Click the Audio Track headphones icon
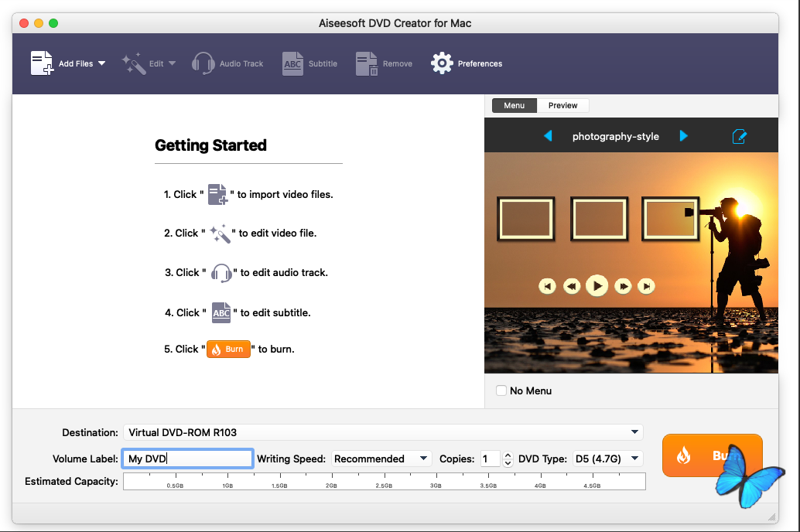800x532 pixels. click(x=203, y=63)
